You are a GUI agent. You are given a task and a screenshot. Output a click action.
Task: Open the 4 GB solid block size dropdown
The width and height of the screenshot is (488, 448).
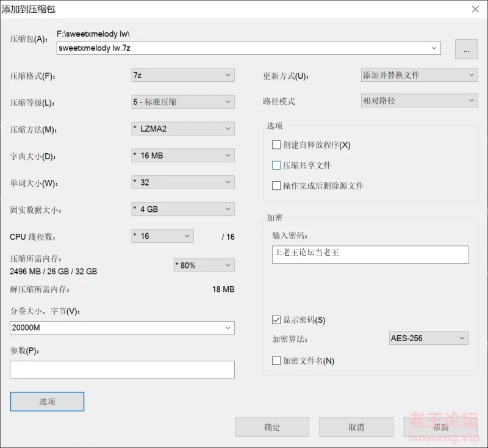click(183, 209)
